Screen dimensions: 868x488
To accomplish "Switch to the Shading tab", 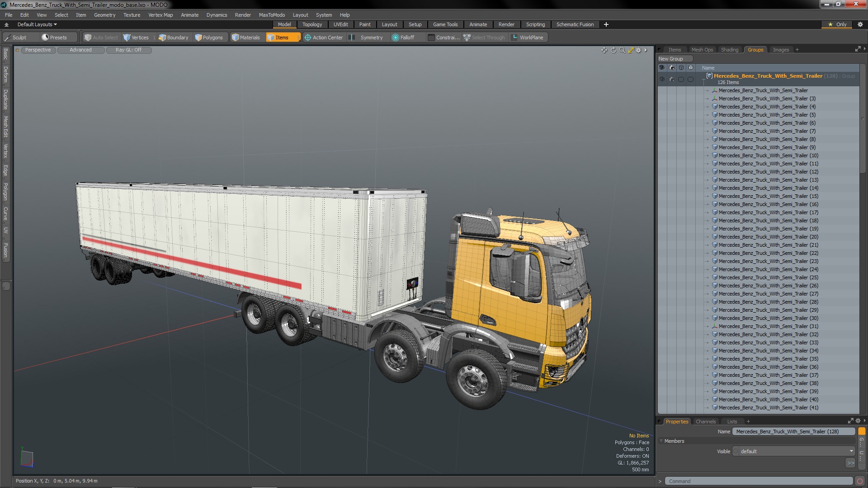I will coord(729,50).
